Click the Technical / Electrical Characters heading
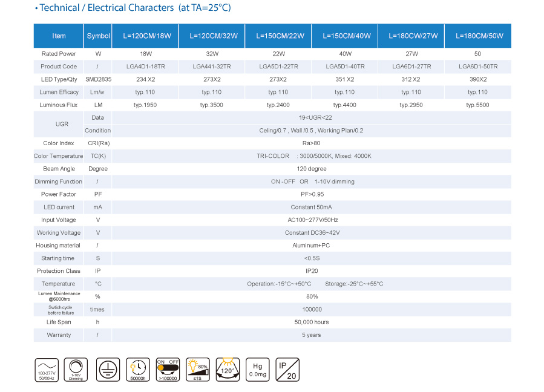The width and height of the screenshot is (544, 392). click(134, 8)
